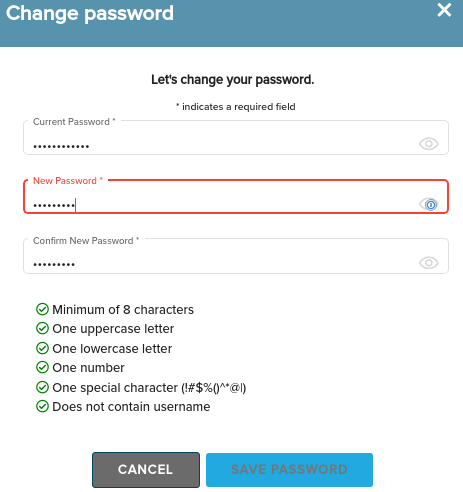Focus the Current Password input field
463x492 pixels.
click(236, 138)
